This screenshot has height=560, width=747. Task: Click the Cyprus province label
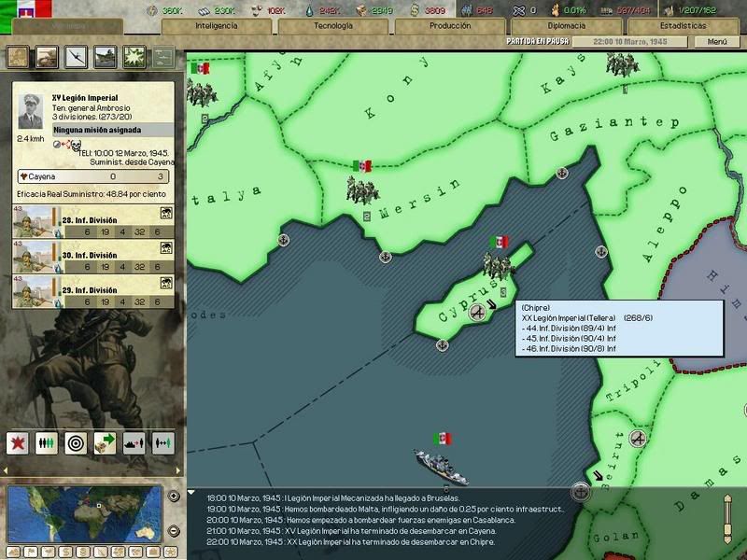[469, 299]
